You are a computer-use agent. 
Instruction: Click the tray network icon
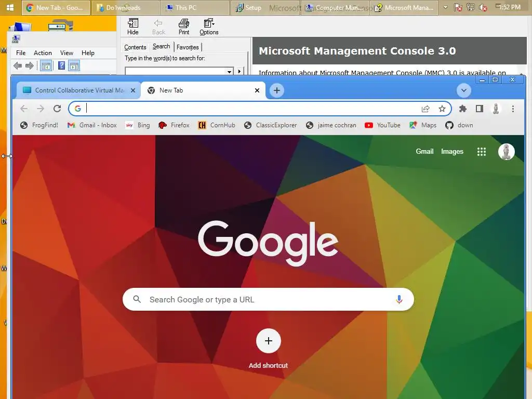pyautogui.click(x=471, y=7)
